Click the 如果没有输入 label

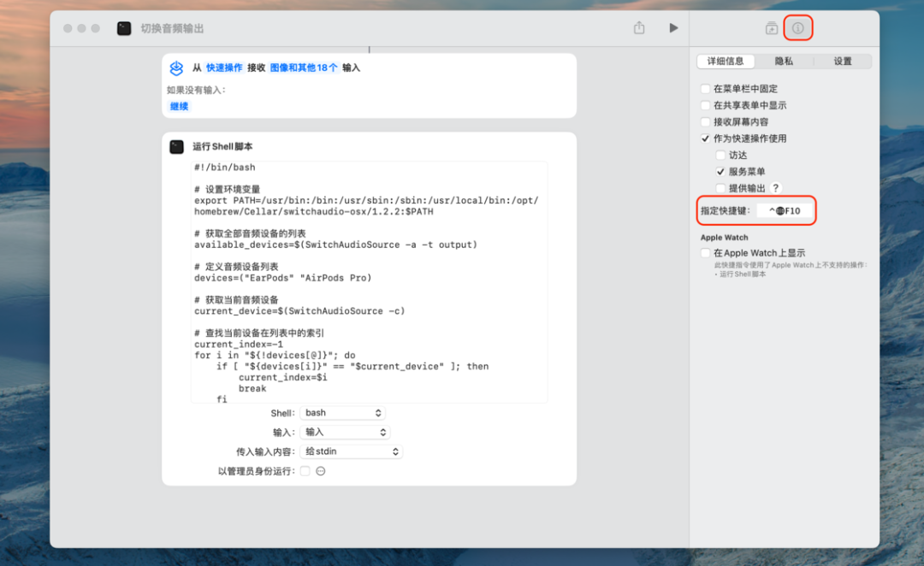click(x=196, y=90)
